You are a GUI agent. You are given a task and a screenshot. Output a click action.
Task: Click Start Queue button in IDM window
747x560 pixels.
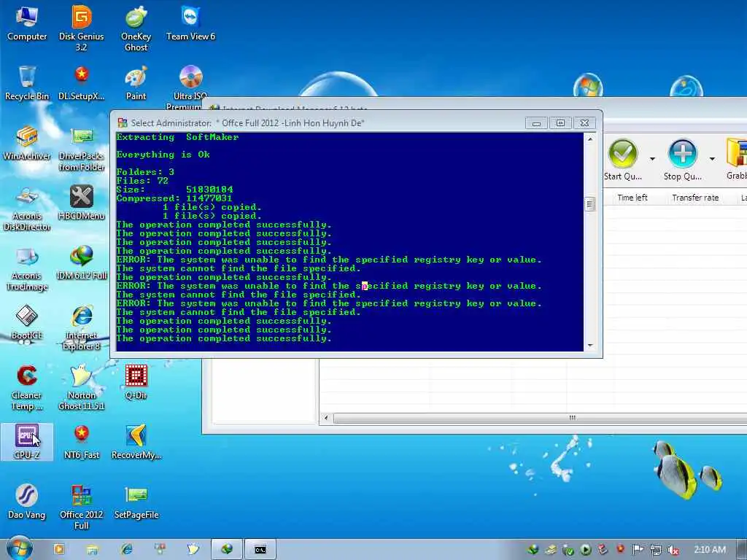point(623,160)
